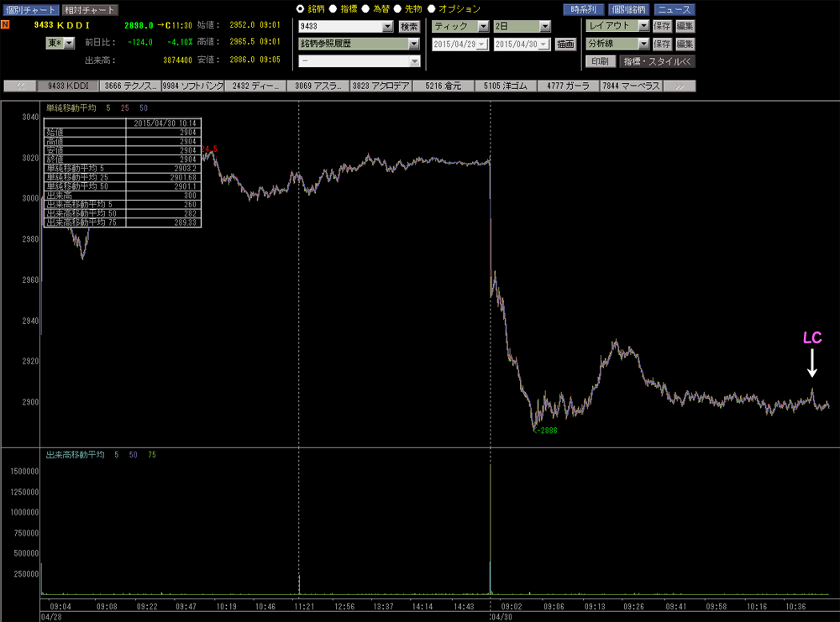Click the 9433 stock code input field

pos(341,26)
